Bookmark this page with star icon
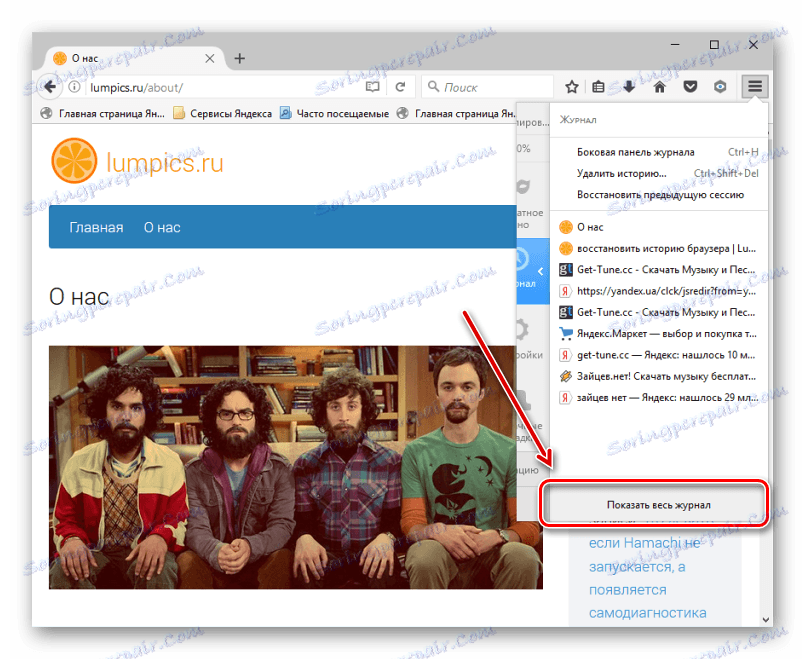The width and height of the screenshot is (805, 659). point(571,87)
